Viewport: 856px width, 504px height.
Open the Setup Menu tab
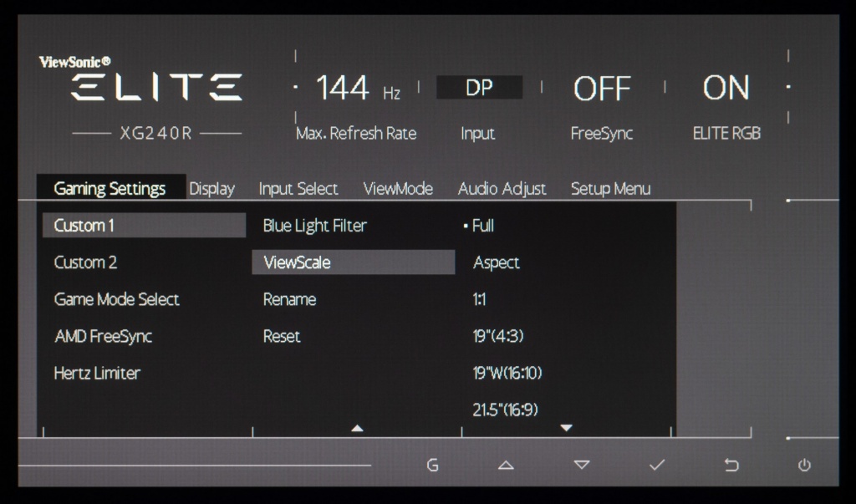click(x=610, y=189)
